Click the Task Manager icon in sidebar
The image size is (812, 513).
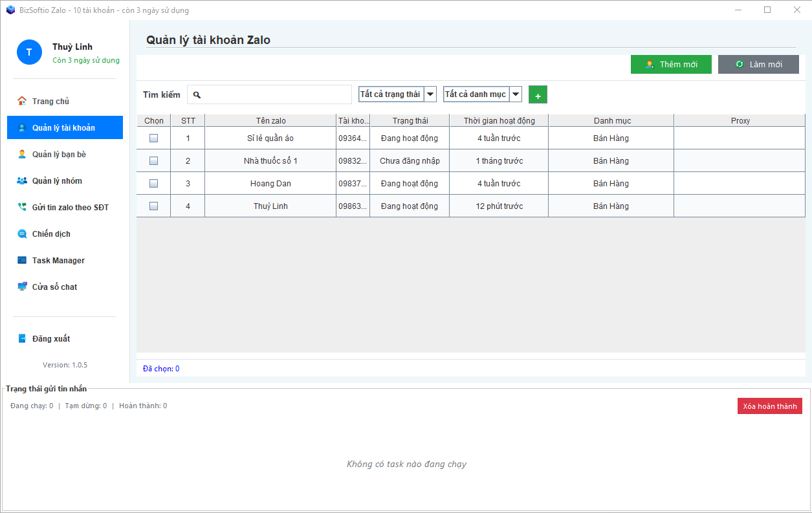pyautogui.click(x=22, y=261)
